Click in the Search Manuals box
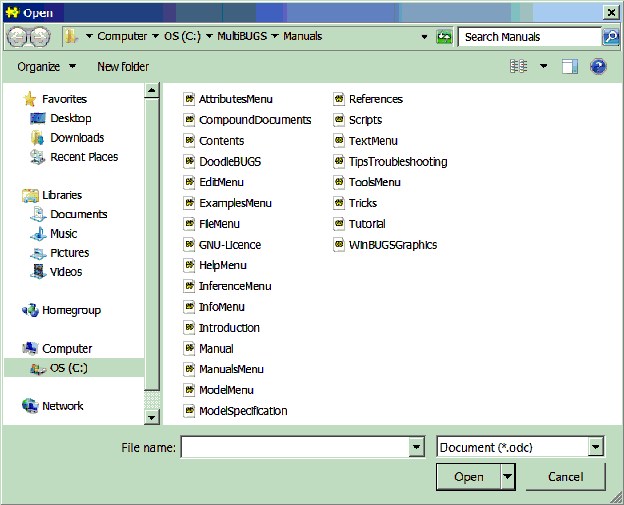The width and height of the screenshot is (624, 505). [530, 37]
